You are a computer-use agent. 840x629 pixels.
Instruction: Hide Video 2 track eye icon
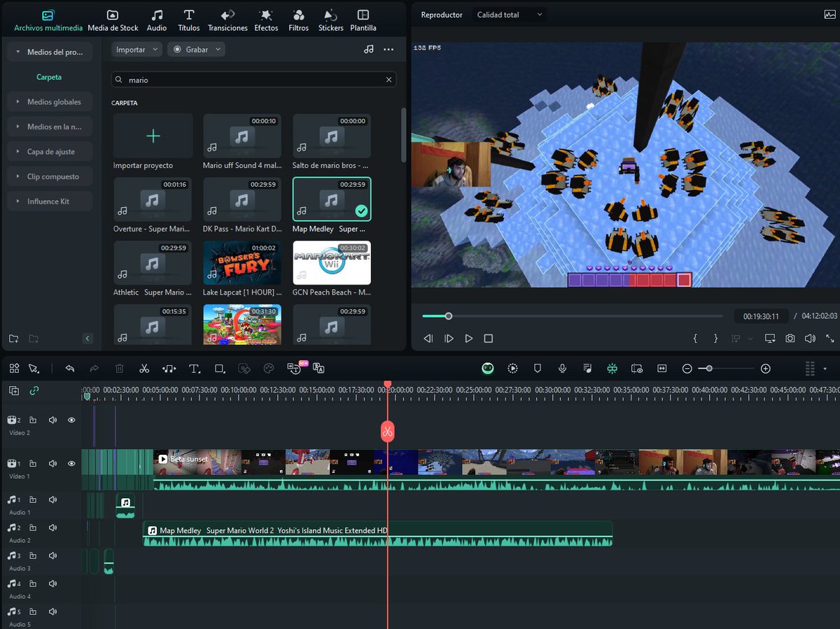click(71, 420)
